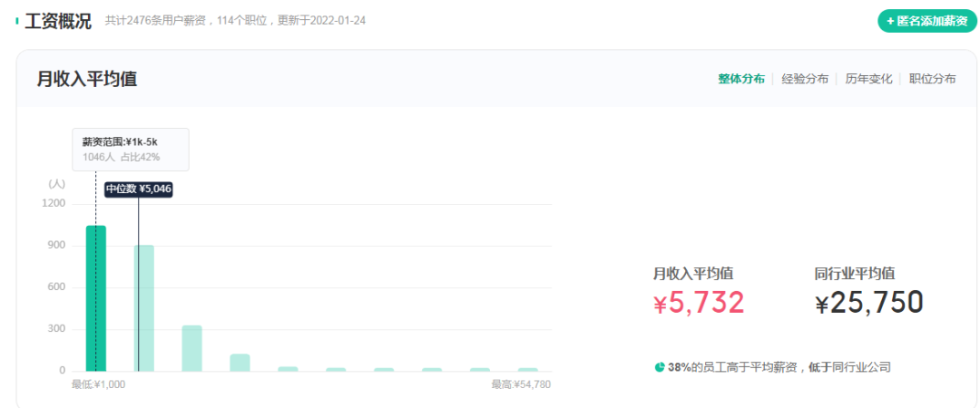Click the pie icon beside 38%
The width and height of the screenshot is (980, 408).
[x=660, y=367]
